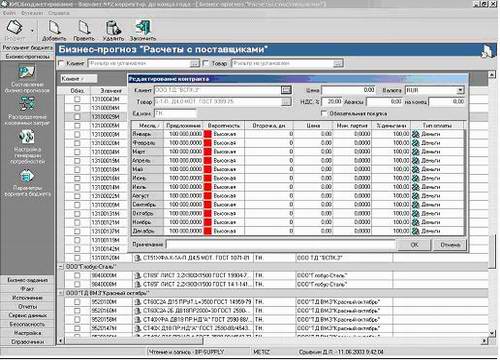Tick the checkbox of СТ65Г ЛИСТ 3,2 row

click(x=77, y=276)
